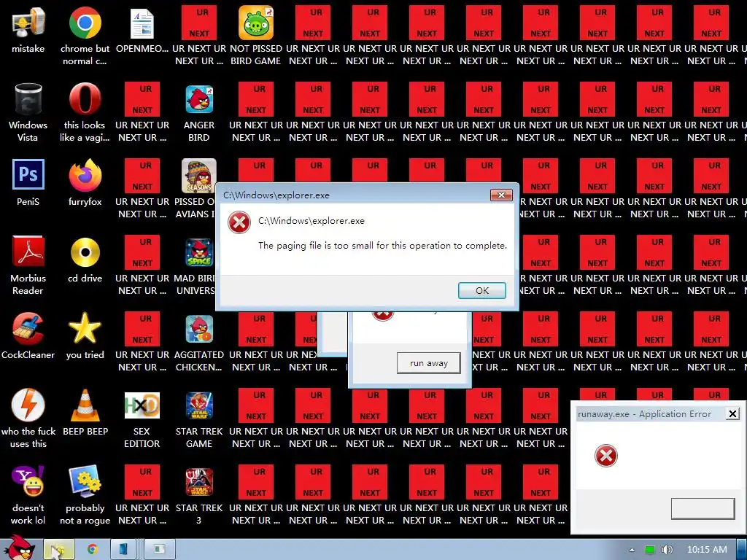This screenshot has width=747, height=560.
Task: Close the runaway.exe Application Error window
Action: point(732,414)
